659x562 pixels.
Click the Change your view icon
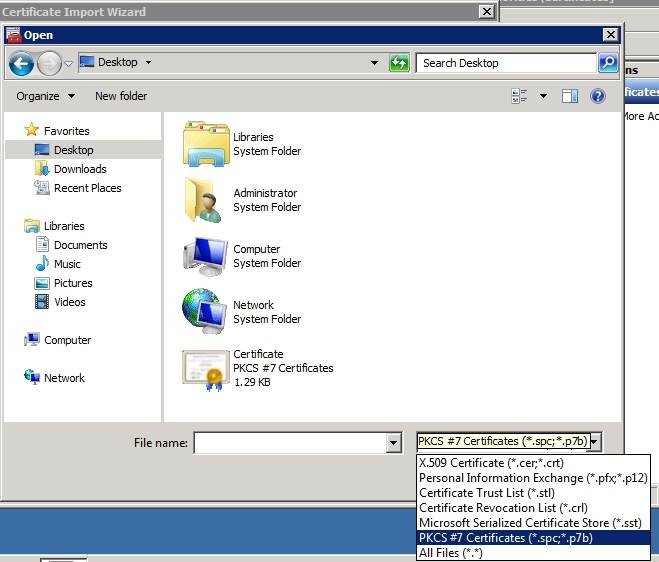point(519,96)
